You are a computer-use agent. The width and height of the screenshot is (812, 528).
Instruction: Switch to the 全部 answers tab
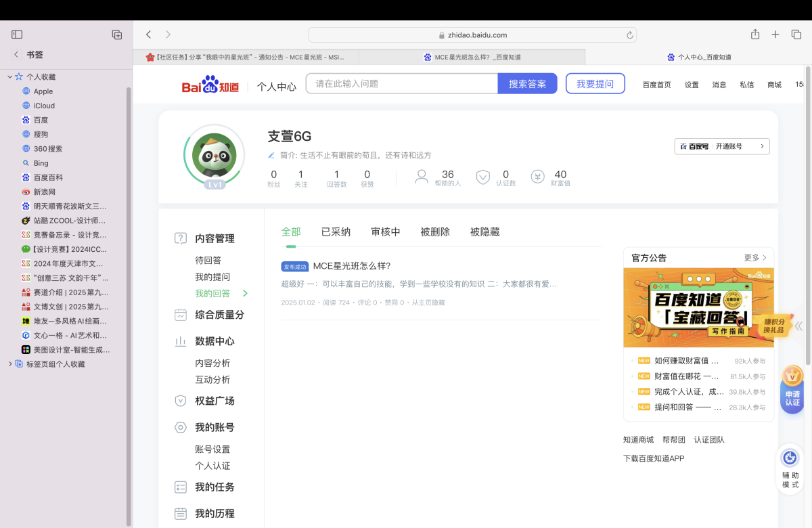click(x=291, y=232)
